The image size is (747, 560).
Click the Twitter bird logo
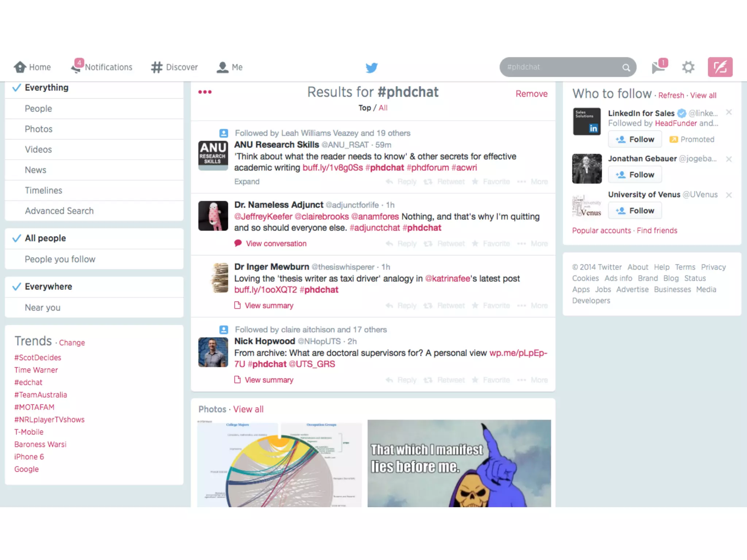(371, 67)
